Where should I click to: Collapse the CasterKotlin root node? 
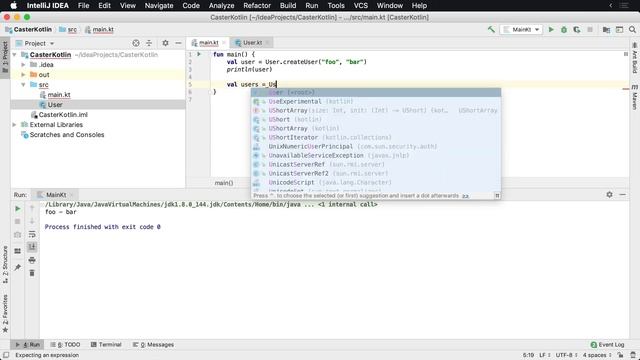[x=15, y=55]
